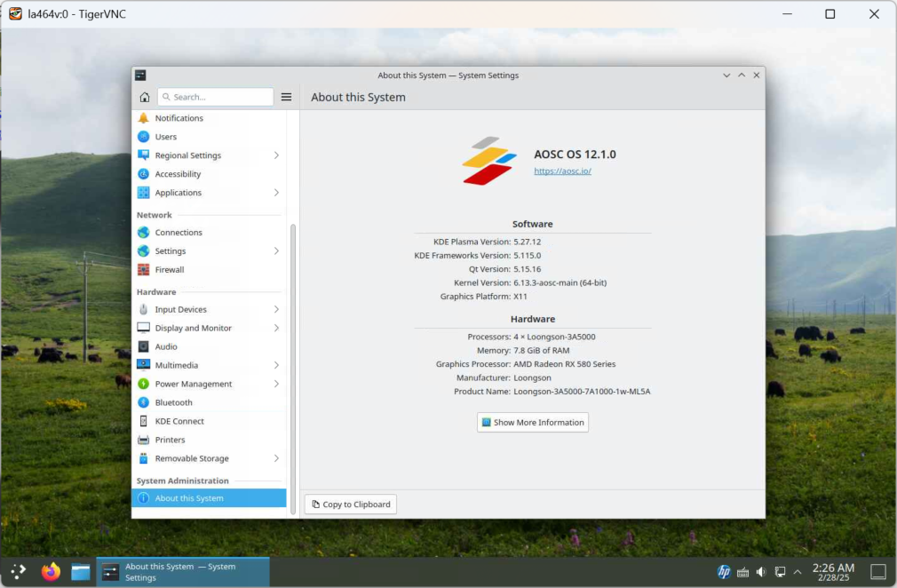This screenshot has width=897, height=588.
Task: Open Printers icon in sidebar
Action: pos(144,440)
